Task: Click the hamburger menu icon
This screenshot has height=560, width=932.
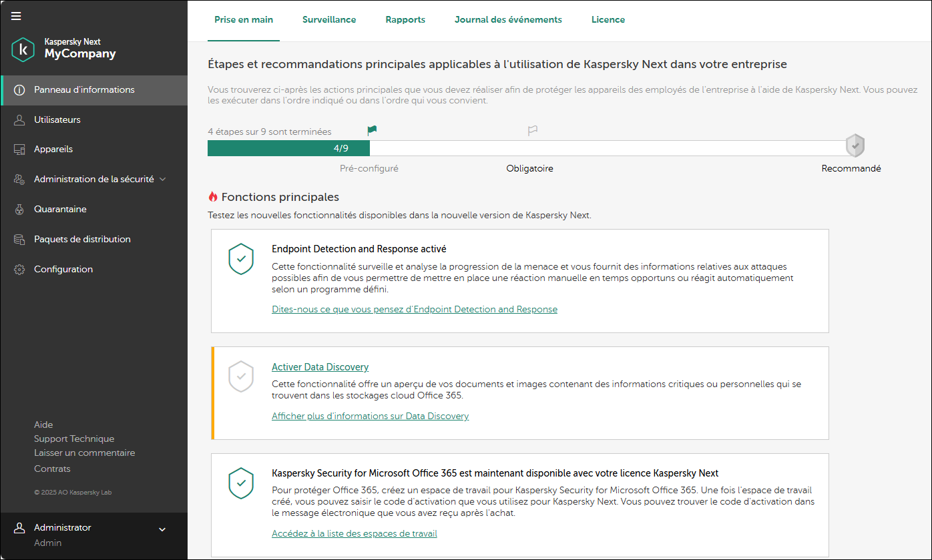Action: pos(16,16)
